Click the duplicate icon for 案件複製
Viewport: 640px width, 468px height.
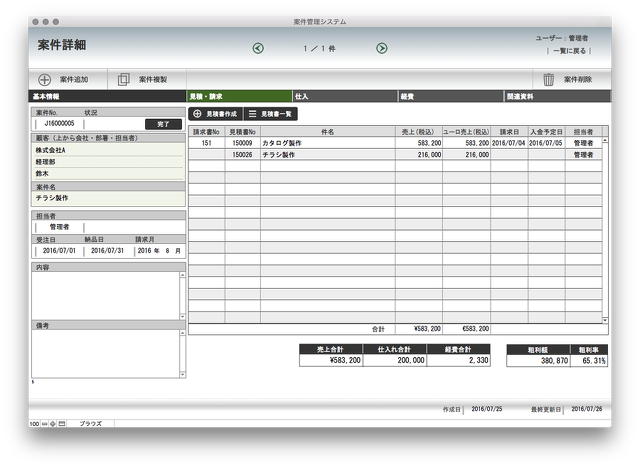tap(124, 79)
